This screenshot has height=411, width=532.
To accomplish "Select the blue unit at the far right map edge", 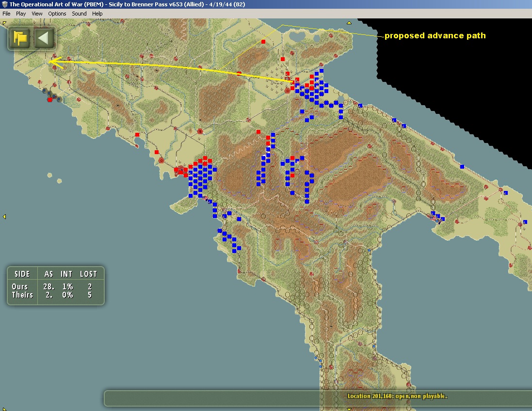I will tap(525, 222).
